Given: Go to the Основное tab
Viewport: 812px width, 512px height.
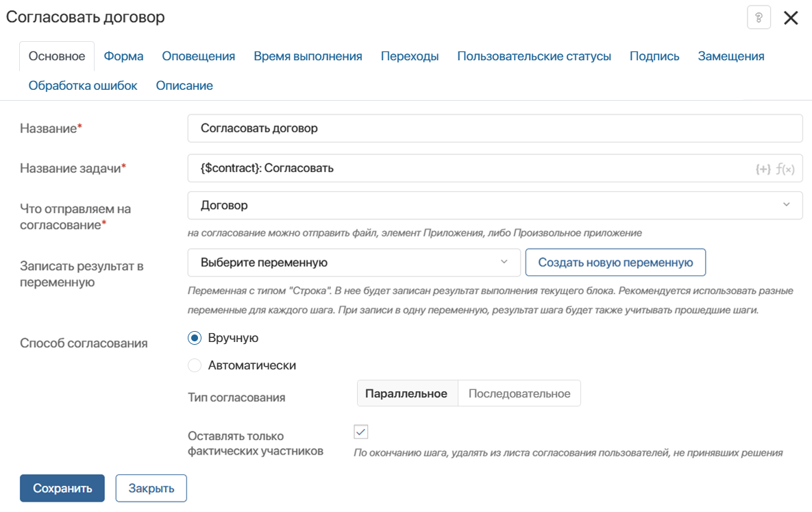Looking at the screenshot, I should tap(57, 56).
